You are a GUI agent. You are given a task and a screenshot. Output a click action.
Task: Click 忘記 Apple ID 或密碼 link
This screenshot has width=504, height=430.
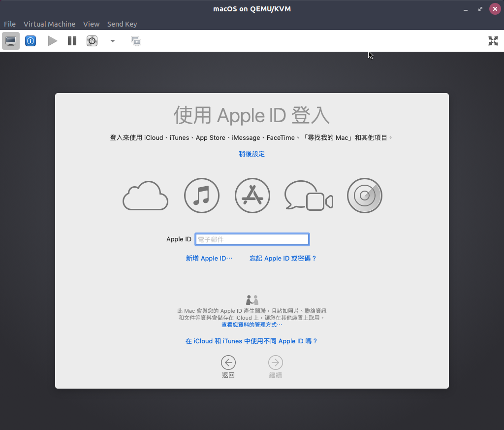[283, 258]
